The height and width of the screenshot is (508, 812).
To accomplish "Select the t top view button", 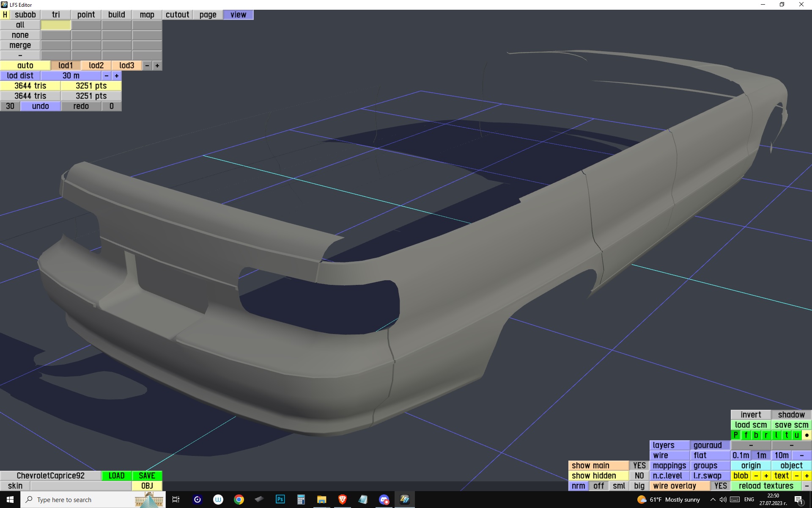I will pos(786,435).
